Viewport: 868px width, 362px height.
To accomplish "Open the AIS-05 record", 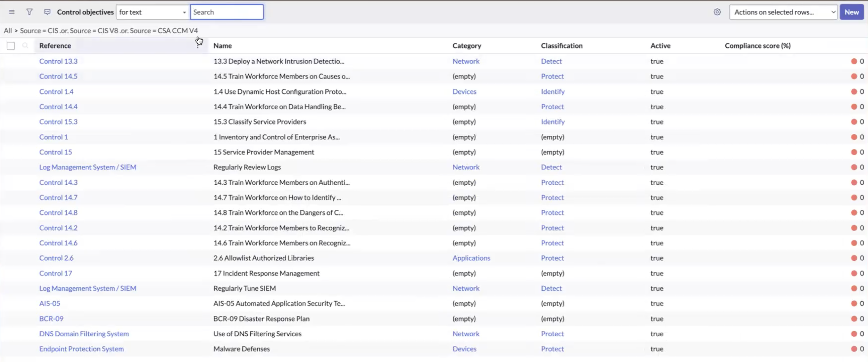I will (x=49, y=303).
